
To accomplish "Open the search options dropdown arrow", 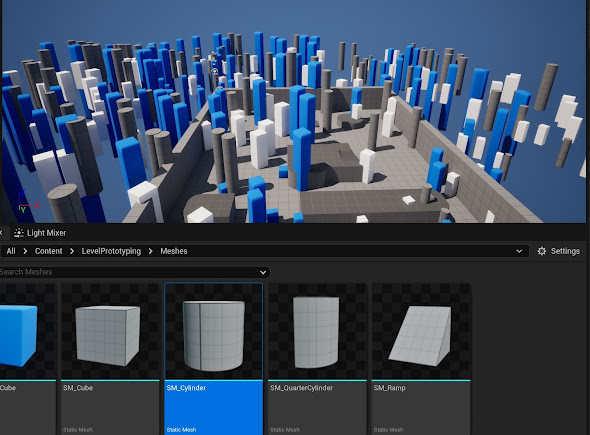I will (263, 272).
